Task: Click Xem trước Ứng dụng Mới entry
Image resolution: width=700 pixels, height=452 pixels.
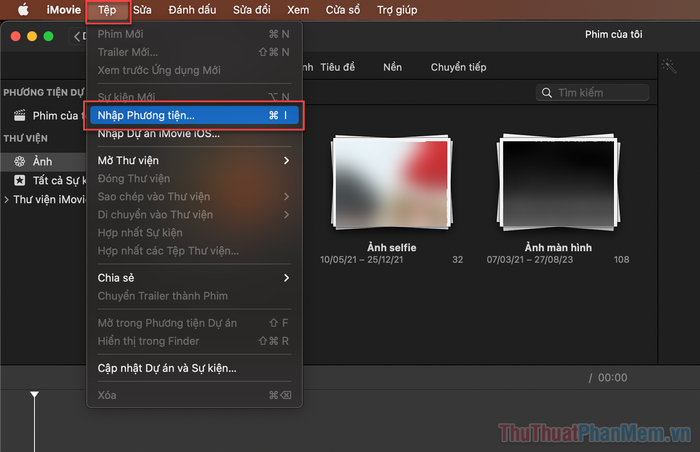Action: [194, 70]
